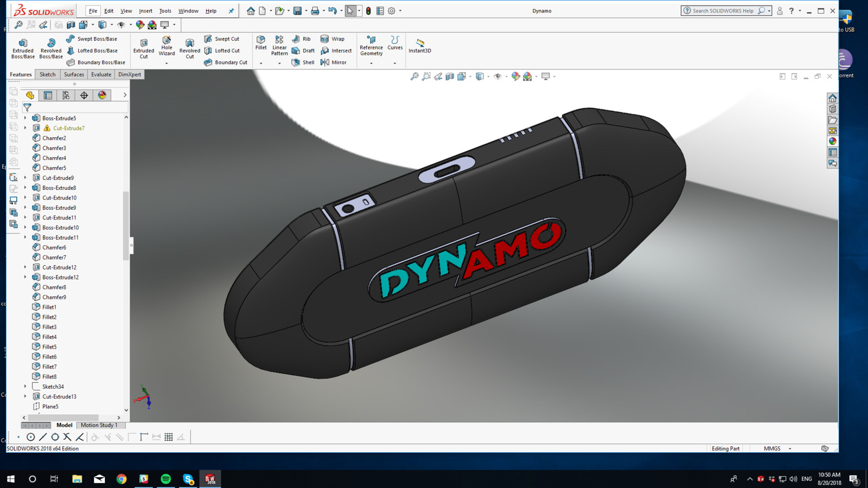Image resolution: width=868 pixels, height=488 pixels.
Task: Select the Linear Pattern tool
Action: point(279,46)
